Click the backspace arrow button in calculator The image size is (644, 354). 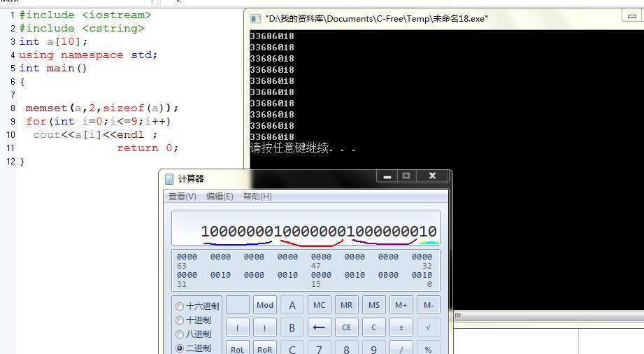pos(319,327)
